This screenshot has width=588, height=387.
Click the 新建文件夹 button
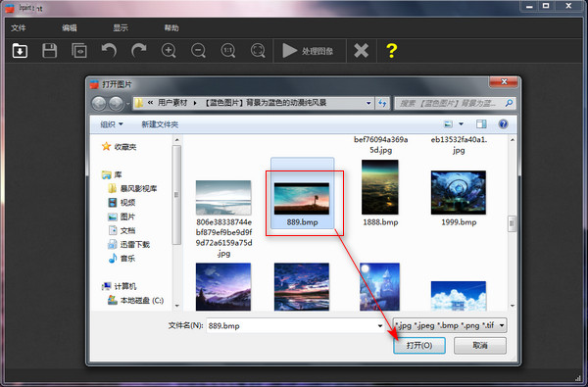(x=160, y=124)
